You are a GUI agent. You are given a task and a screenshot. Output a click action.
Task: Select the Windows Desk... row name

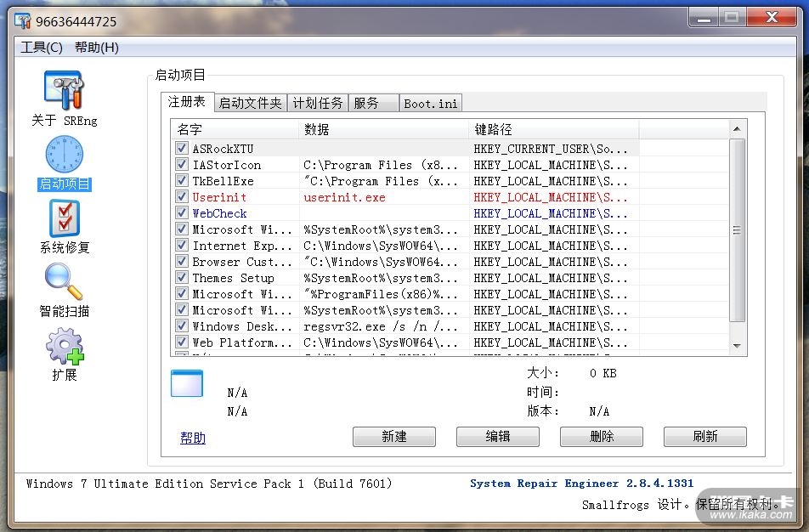pos(242,326)
